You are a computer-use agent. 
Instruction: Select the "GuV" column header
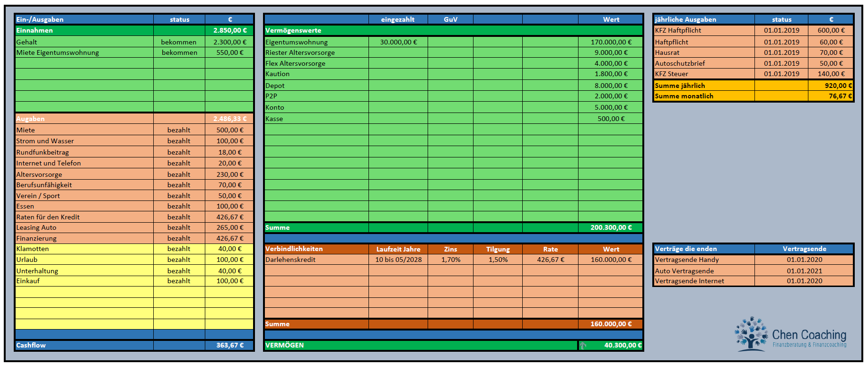pyautogui.click(x=450, y=19)
